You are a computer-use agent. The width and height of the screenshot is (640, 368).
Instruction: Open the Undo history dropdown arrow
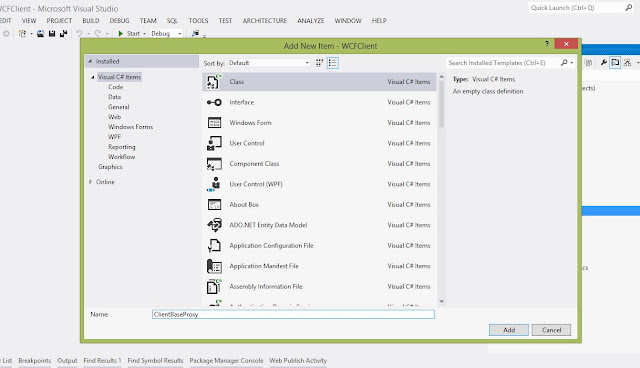[88, 34]
